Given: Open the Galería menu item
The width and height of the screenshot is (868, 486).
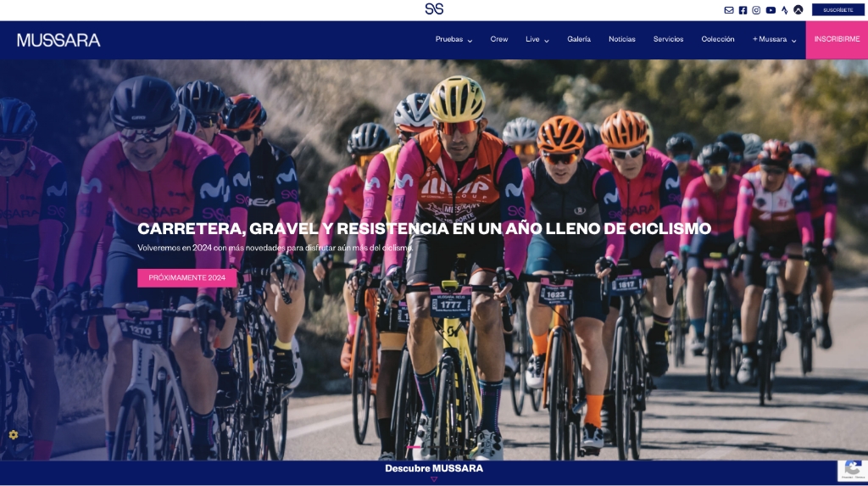Looking at the screenshot, I should coord(578,39).
